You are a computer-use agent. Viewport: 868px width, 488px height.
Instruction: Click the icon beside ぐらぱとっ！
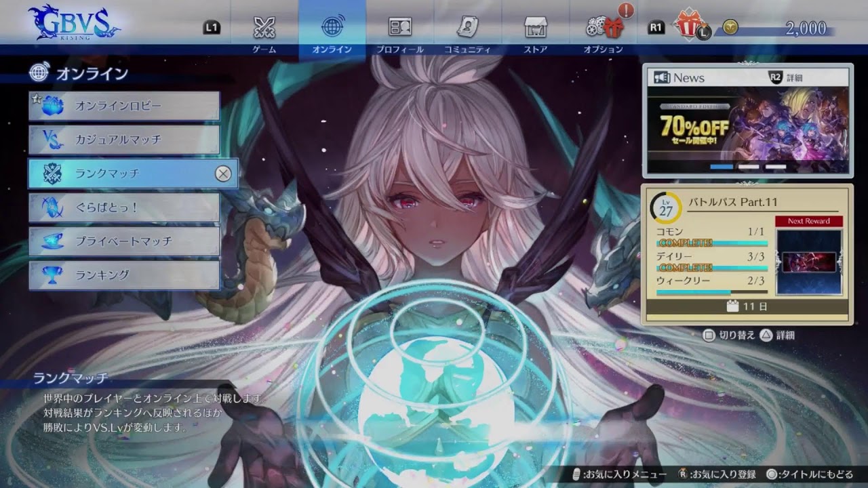click(52, 207)
